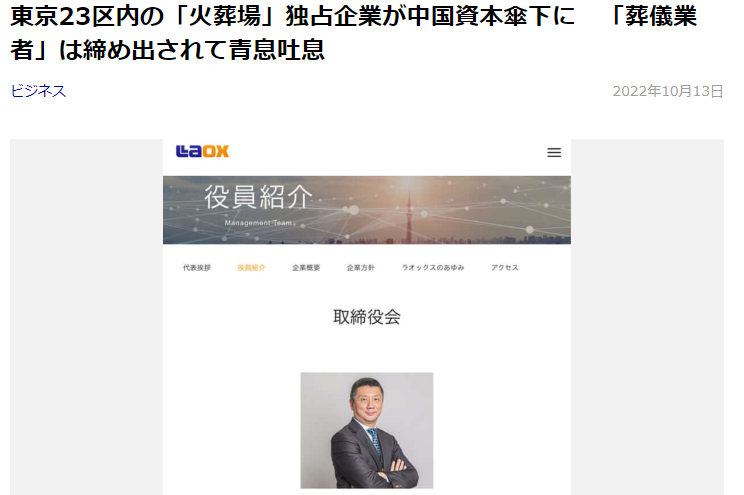Go to the 企業方針 tab
This screenshot has height=495, width=744.
point(361,268)
